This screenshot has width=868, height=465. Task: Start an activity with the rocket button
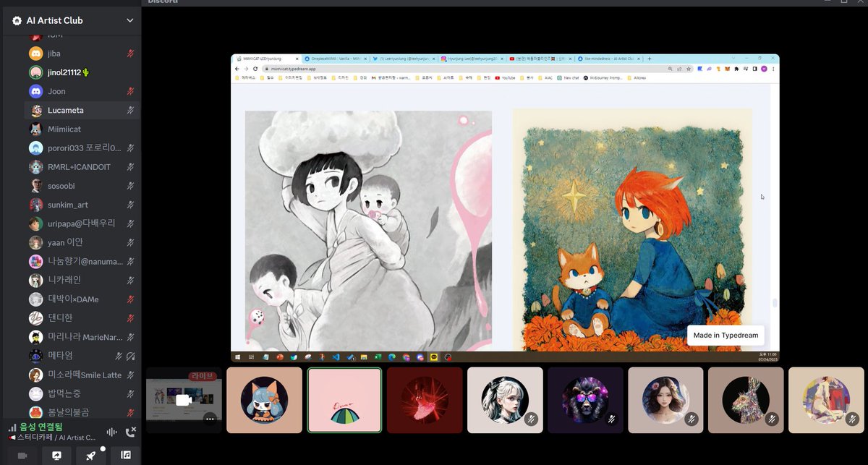pos(91,456)
